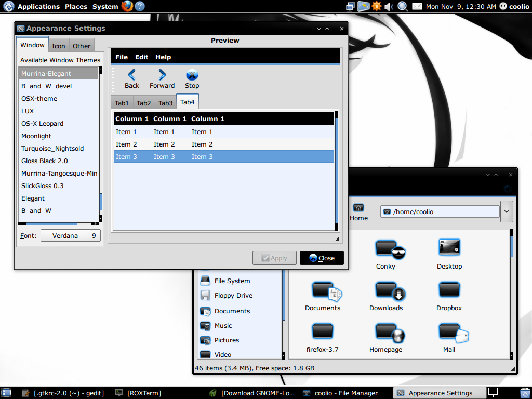
Task: Switch to Download GNOME-Lo... taskbar entry
Action: 252,393
